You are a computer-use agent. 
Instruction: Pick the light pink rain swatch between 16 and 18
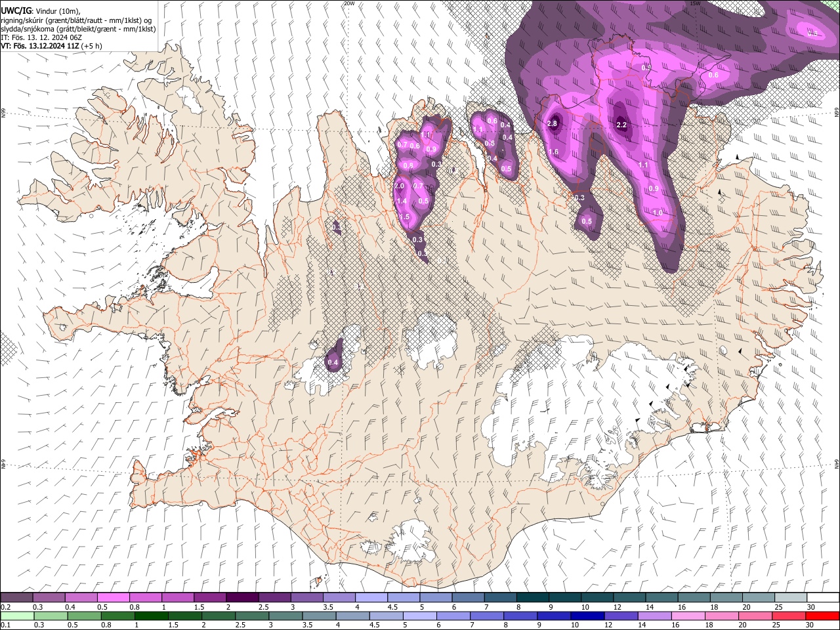(688, 616)
